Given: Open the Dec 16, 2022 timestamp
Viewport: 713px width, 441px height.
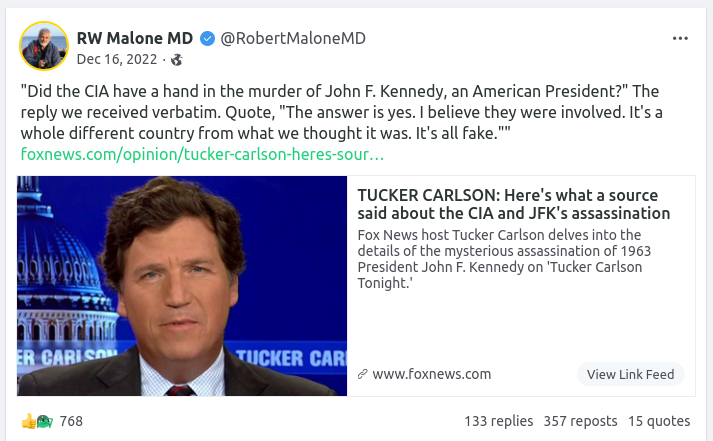Looking at the screenshot, I should point(117,59).
